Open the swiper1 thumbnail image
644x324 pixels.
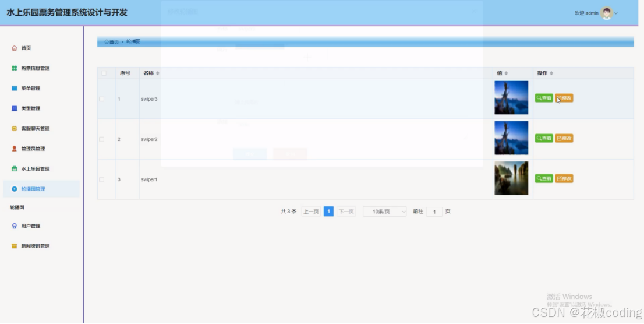[x=511, y=178]
